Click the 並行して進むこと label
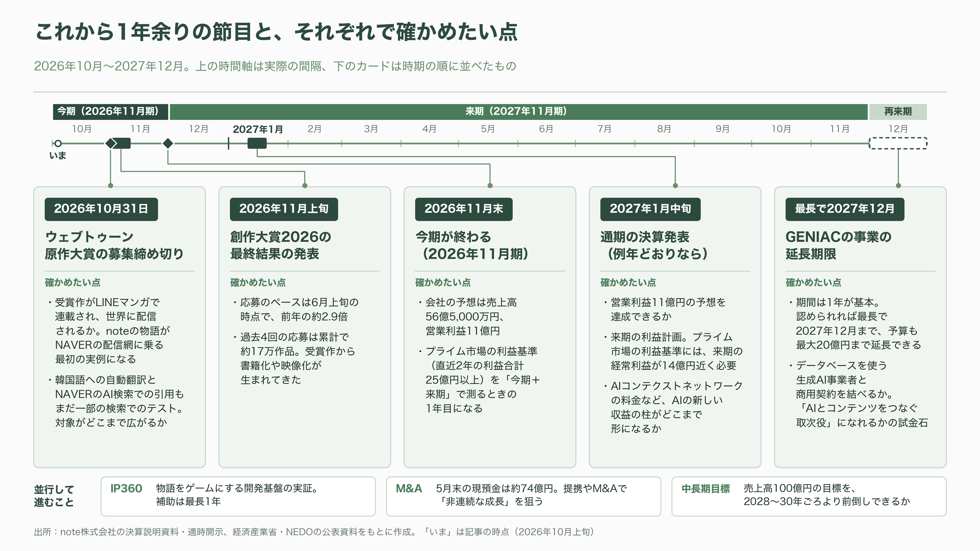 point(54,496)
